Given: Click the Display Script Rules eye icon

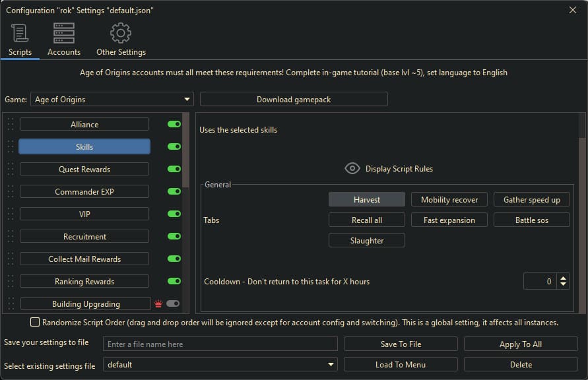Looking at the screenshot, I should click(x=352, y=168).
